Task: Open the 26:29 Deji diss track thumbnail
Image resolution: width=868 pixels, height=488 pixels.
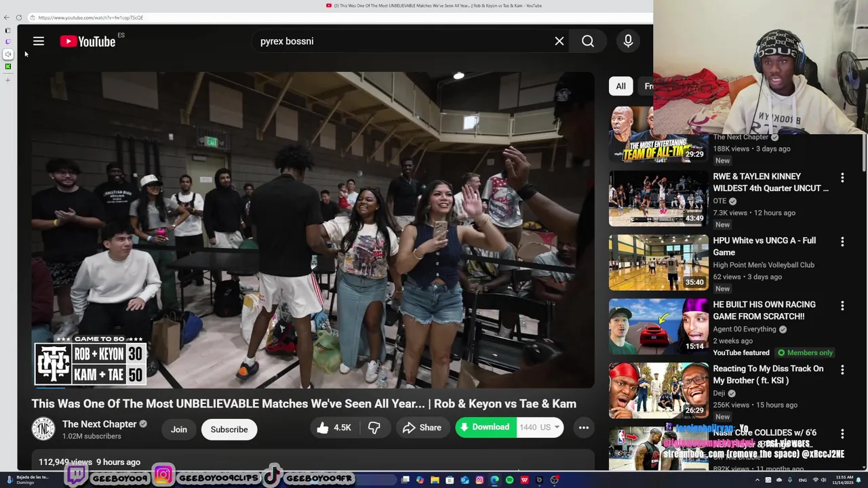Action: pos(658,390)
